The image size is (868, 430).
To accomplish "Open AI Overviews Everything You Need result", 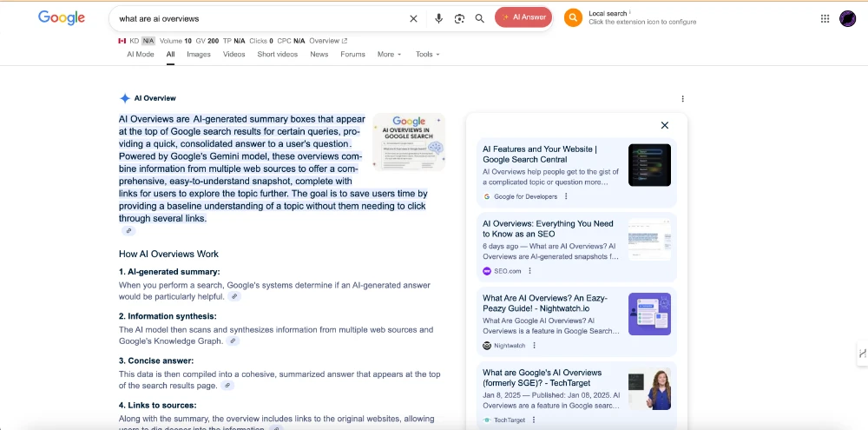I will pos(548,228).
